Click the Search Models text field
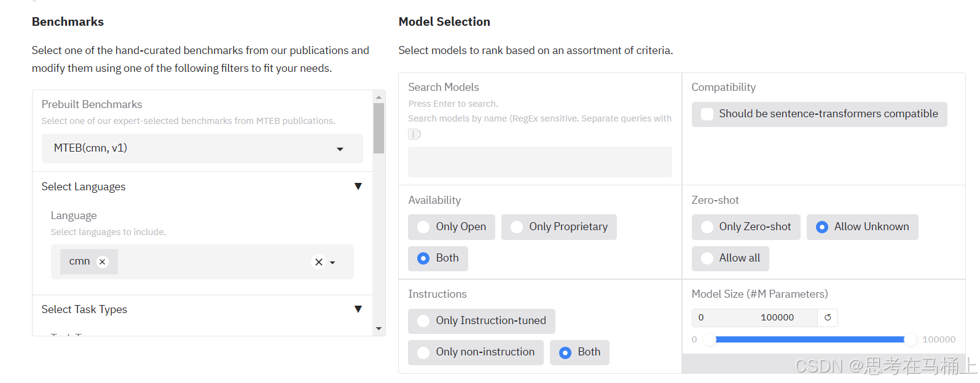 pos(539,162)
